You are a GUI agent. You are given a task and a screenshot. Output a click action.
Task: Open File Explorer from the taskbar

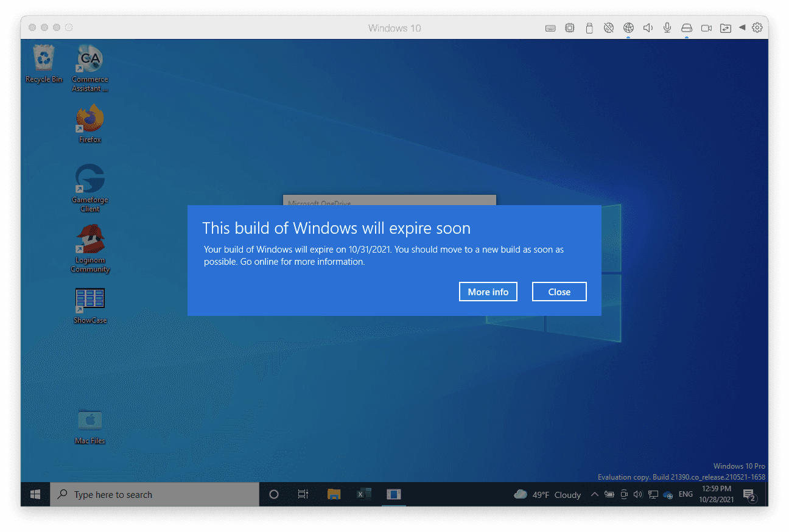[x=334, y=494]
